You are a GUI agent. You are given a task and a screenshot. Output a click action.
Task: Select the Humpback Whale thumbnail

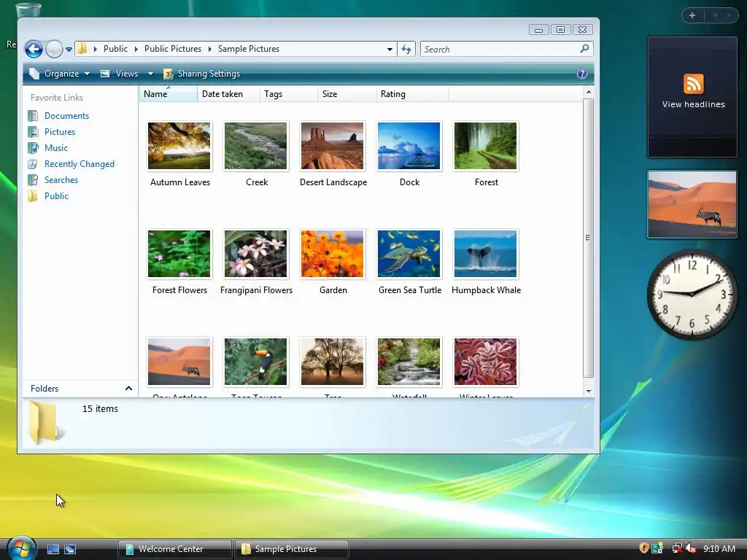point(485,254)
